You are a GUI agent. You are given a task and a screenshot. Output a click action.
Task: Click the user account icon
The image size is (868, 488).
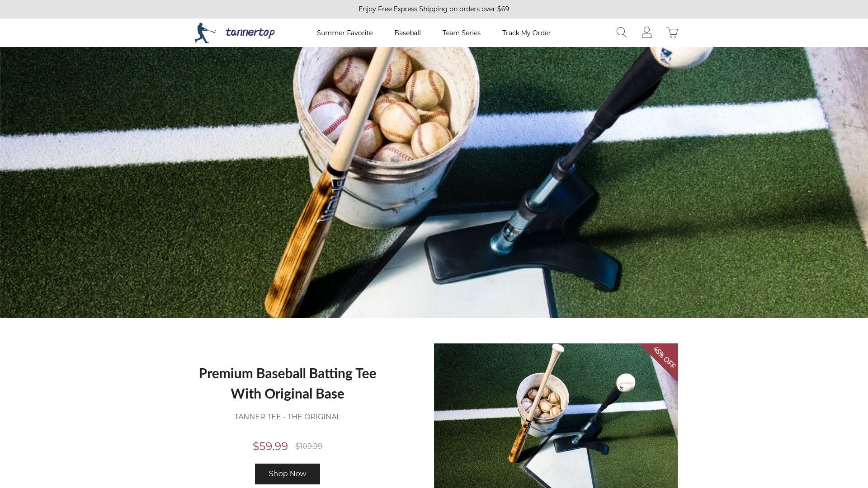[646, 33]
